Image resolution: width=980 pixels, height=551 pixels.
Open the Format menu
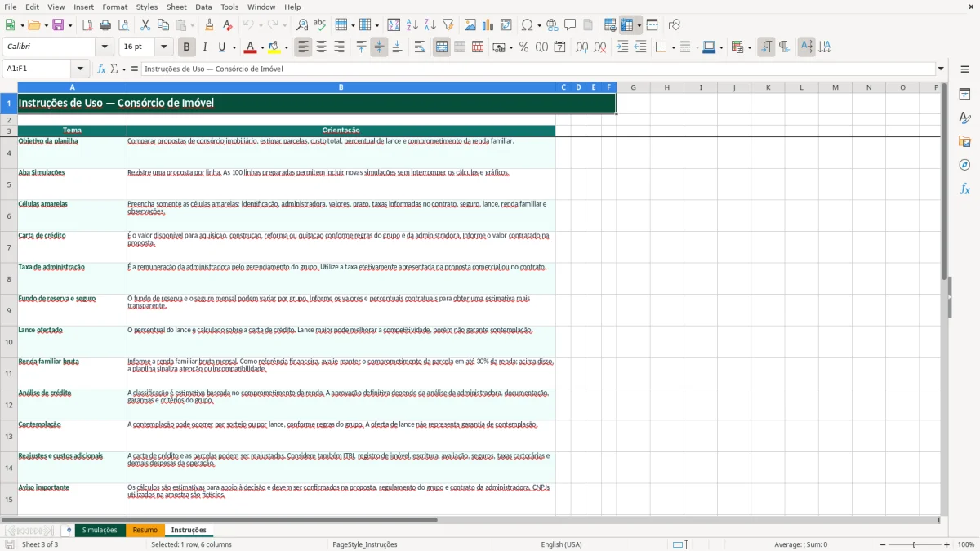click(x=115, y=7)
